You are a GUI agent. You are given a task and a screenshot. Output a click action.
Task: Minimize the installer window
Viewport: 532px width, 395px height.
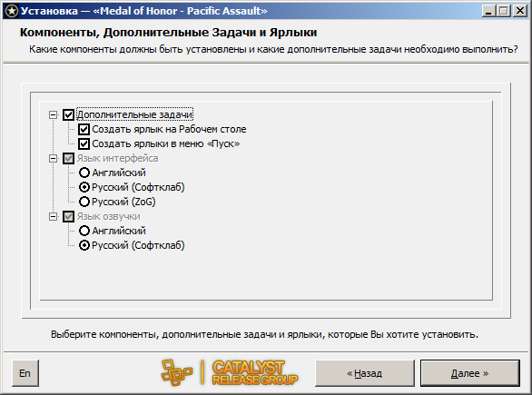tap(488, 11)
